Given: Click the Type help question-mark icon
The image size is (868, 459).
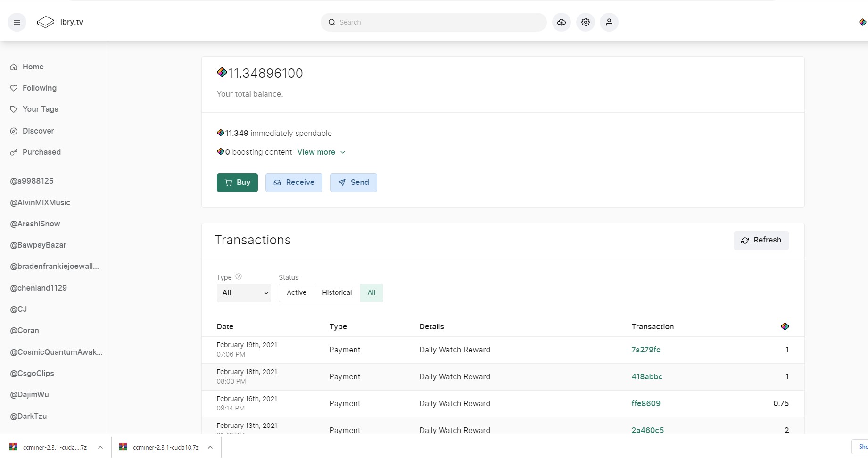Looking at the screenshot, I should (239, 277).
